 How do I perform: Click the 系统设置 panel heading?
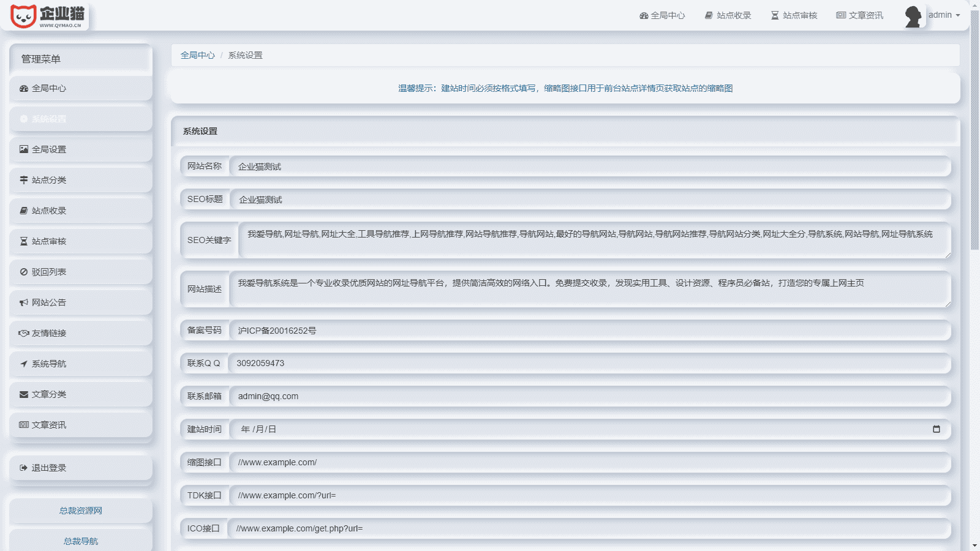pyautogui.click(x=200, y=131)
